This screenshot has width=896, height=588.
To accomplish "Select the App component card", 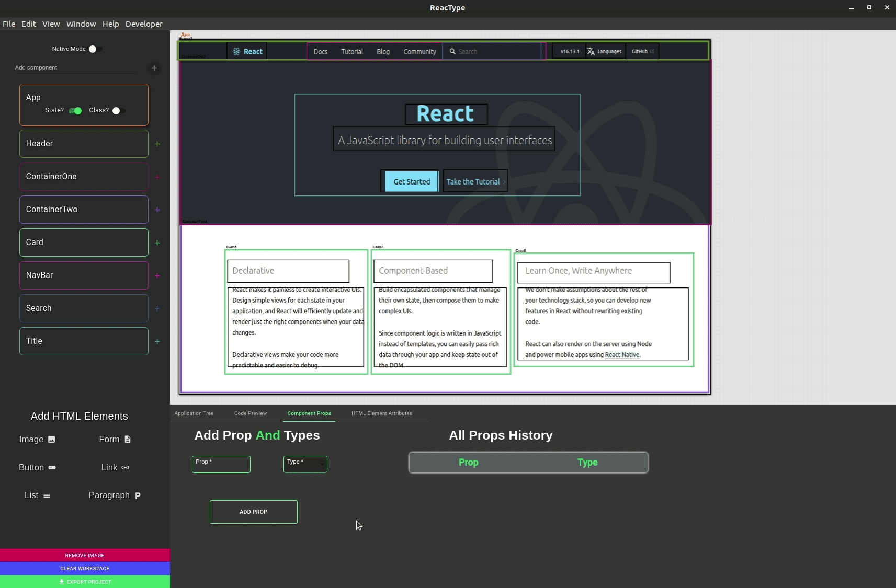I will tap(84, 105).
